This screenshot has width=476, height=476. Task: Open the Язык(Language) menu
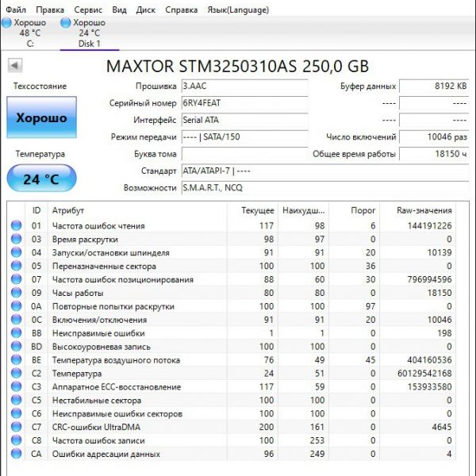click(x=238, y=10)
